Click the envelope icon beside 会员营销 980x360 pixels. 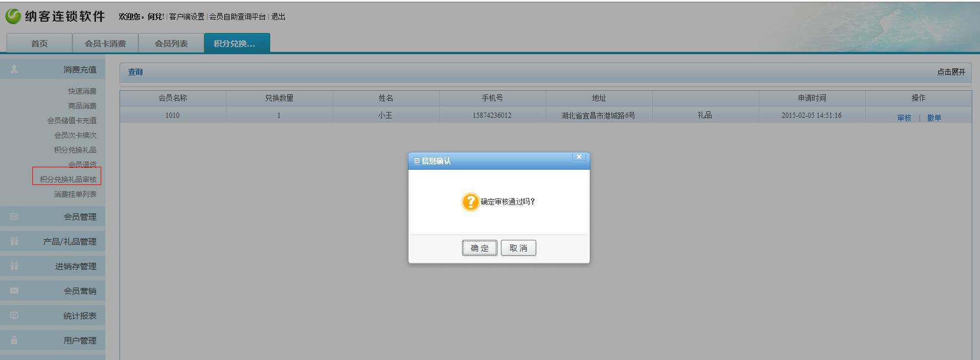(14, 291)
